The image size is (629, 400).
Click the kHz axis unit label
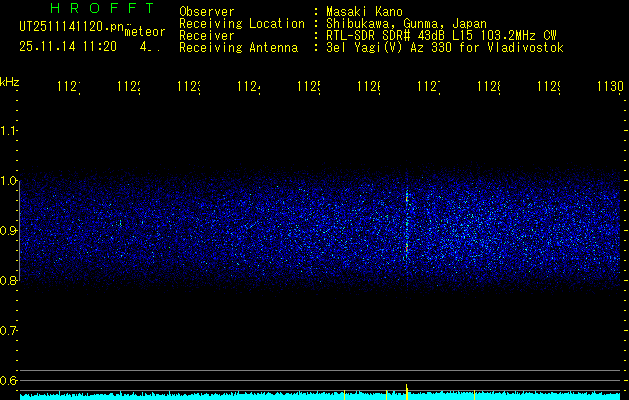(10, 81)
